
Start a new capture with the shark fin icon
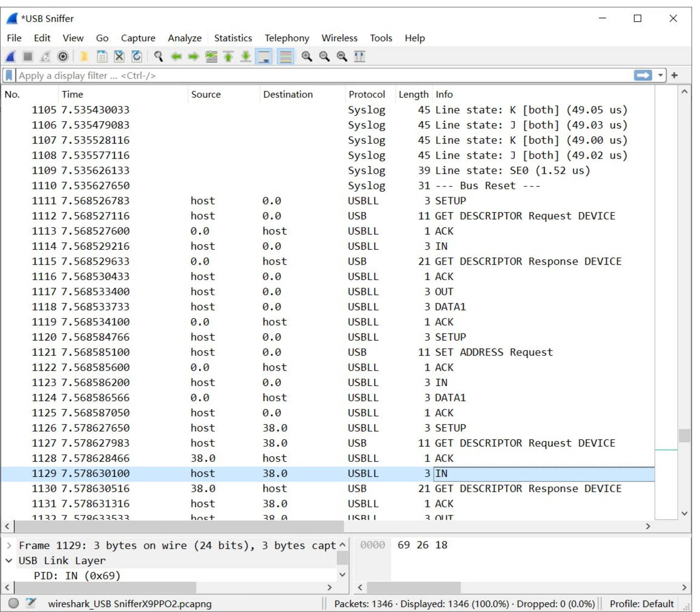pyautogui.click(x=10, y=57)
